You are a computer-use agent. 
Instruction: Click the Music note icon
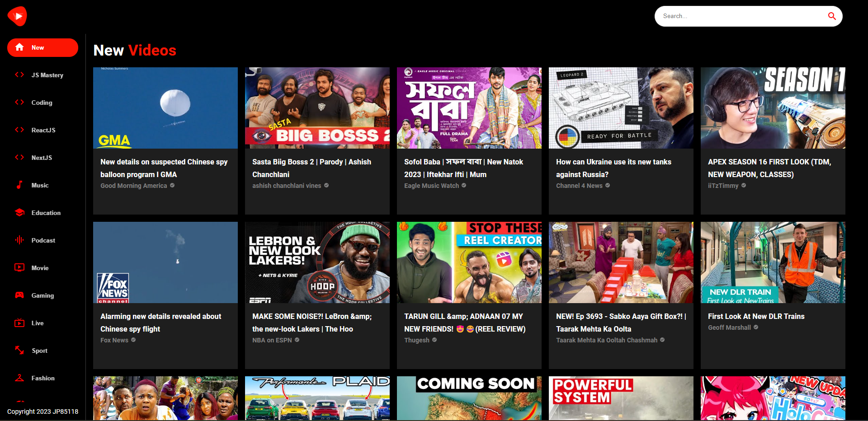(19, 185)
